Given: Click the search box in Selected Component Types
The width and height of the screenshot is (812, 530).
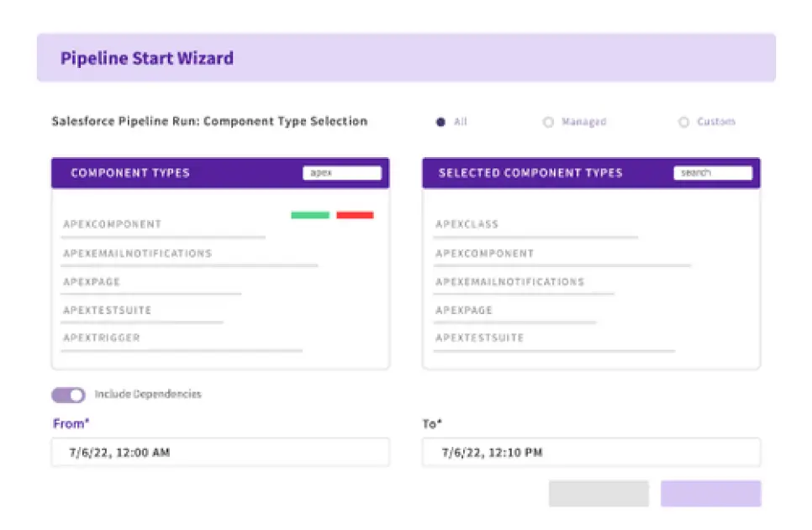Looking at the screenshot, I should tap(712, 173).
